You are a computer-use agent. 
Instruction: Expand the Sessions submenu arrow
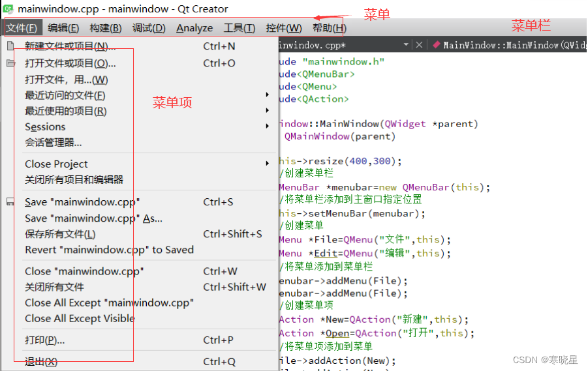267,126
